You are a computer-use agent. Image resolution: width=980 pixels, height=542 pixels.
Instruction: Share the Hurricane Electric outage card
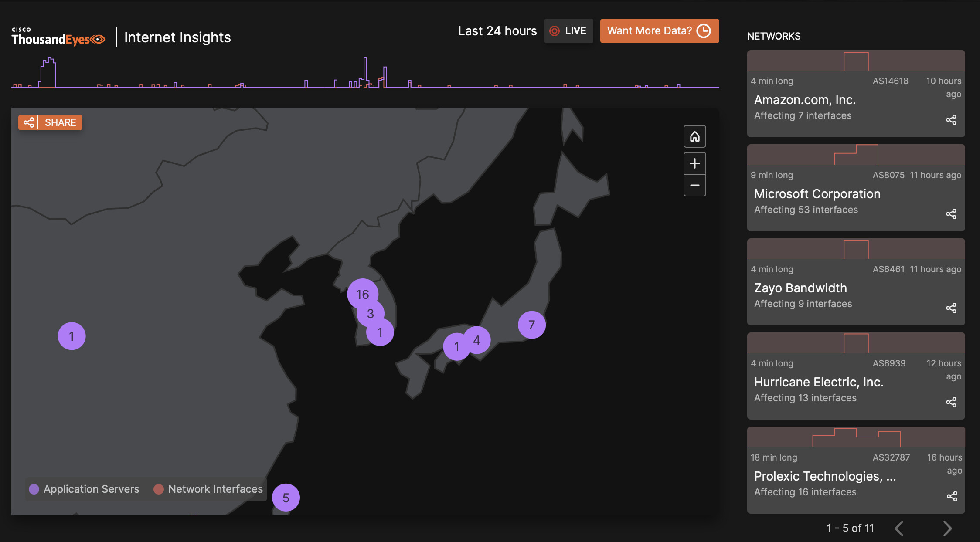[x=951, y=402]
